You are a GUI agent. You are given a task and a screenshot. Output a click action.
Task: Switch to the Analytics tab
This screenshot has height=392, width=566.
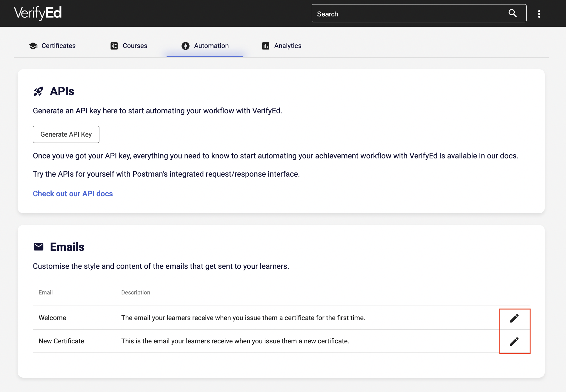point(288,46)
